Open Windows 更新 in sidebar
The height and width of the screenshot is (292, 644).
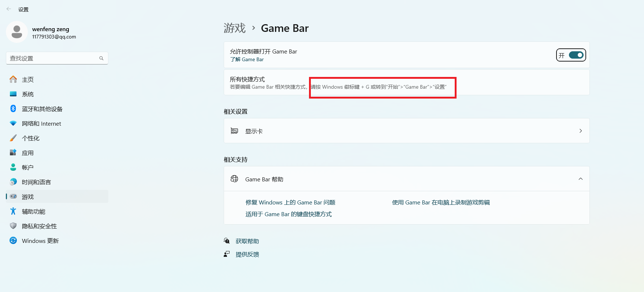click(x=57, y=241)
